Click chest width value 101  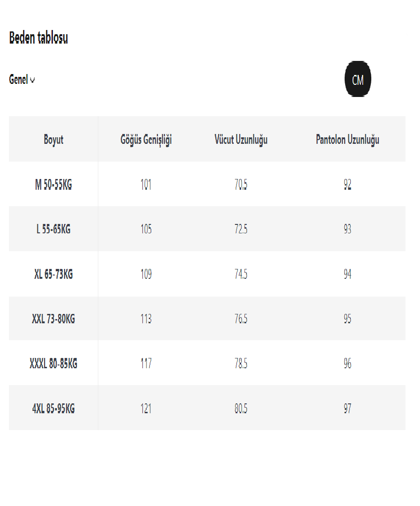tap(146, 185)
